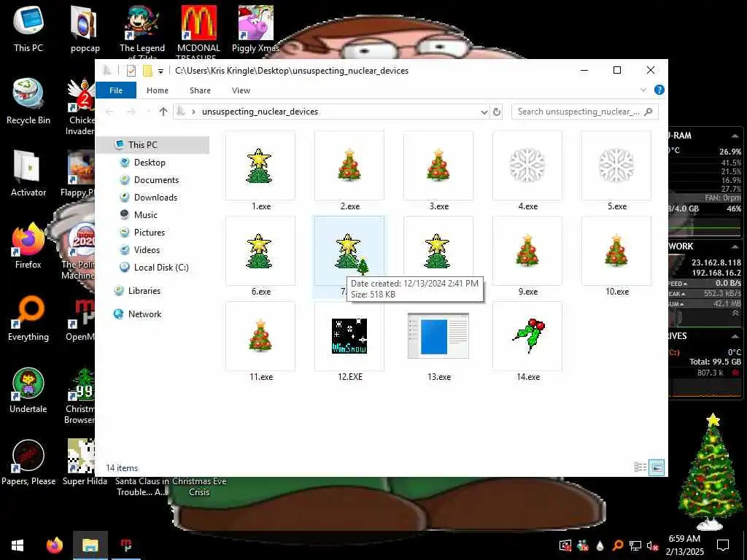747x560 pixels.
Task: Launch Firefox from the taskbar
Action: tap(54, 545)
